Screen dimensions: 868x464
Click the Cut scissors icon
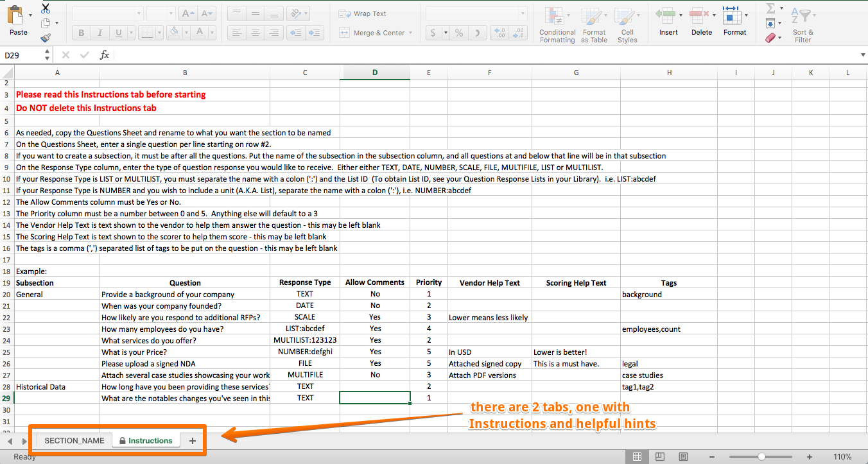click(45, 8)
